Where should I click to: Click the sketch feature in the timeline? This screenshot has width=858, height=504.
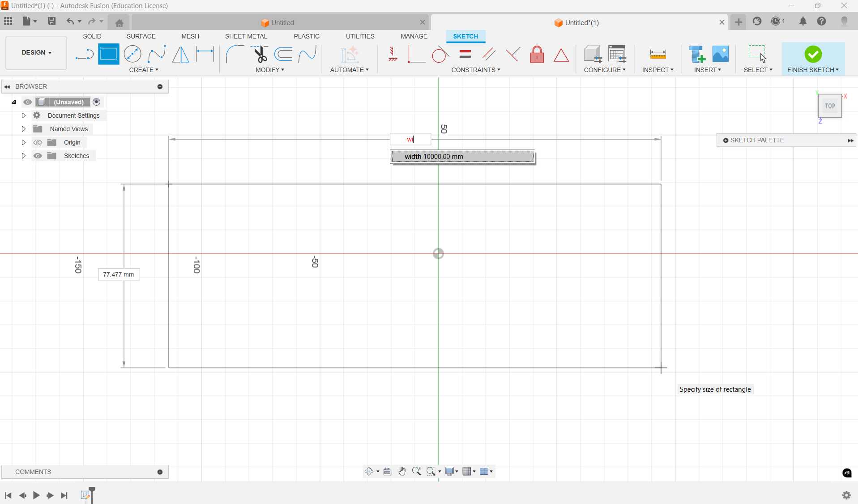coord(85,495)
